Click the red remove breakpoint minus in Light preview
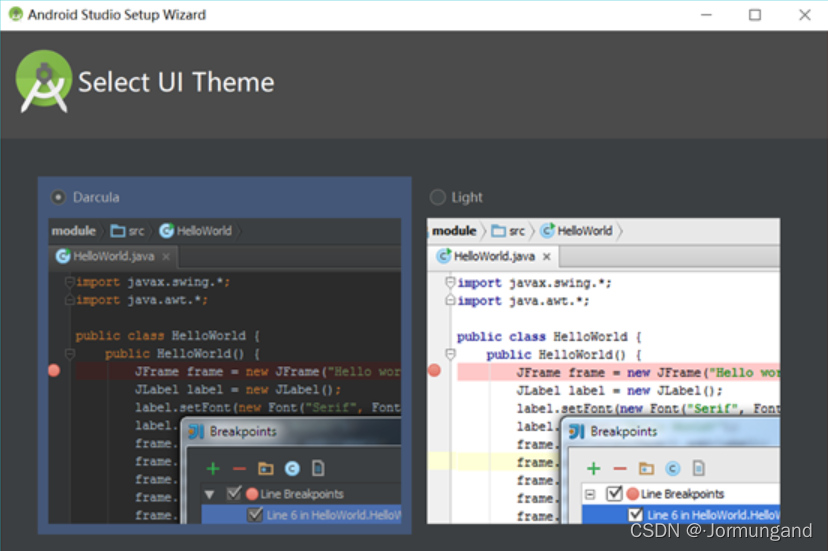The height and width of the screenshot is (551, 828). tap(620, 469)
